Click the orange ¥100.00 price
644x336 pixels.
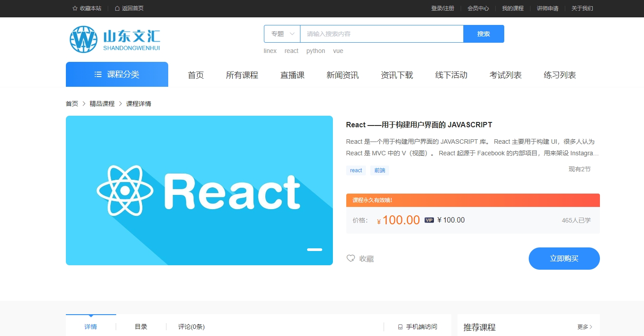[398, 220]
